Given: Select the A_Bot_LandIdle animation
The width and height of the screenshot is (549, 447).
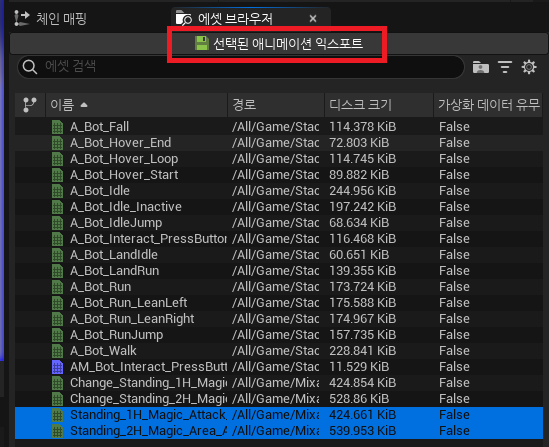Looking at the screenshot, I should click(279, 255).
